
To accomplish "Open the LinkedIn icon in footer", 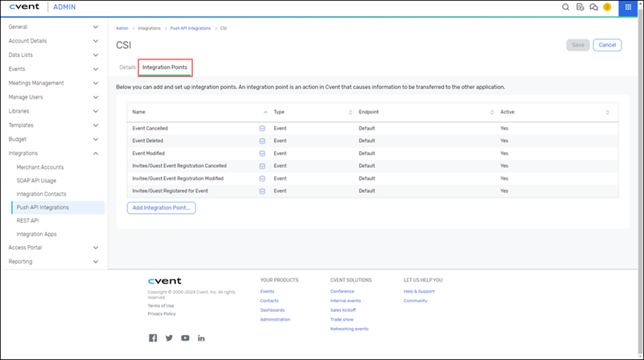I will [x=201, y=338].
